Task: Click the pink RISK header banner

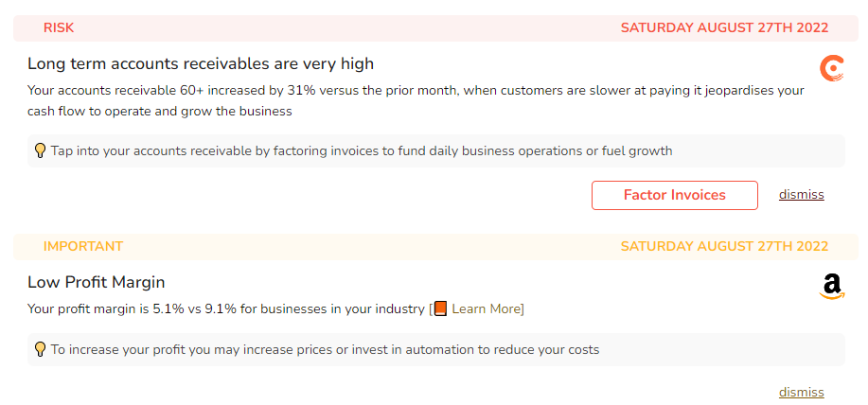Action: click(435, 28)
